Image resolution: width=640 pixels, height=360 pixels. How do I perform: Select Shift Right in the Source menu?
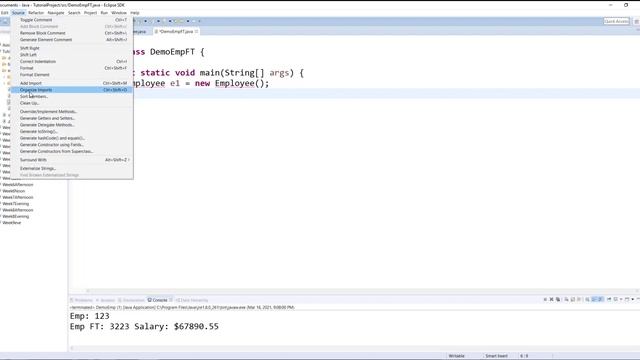71,48
